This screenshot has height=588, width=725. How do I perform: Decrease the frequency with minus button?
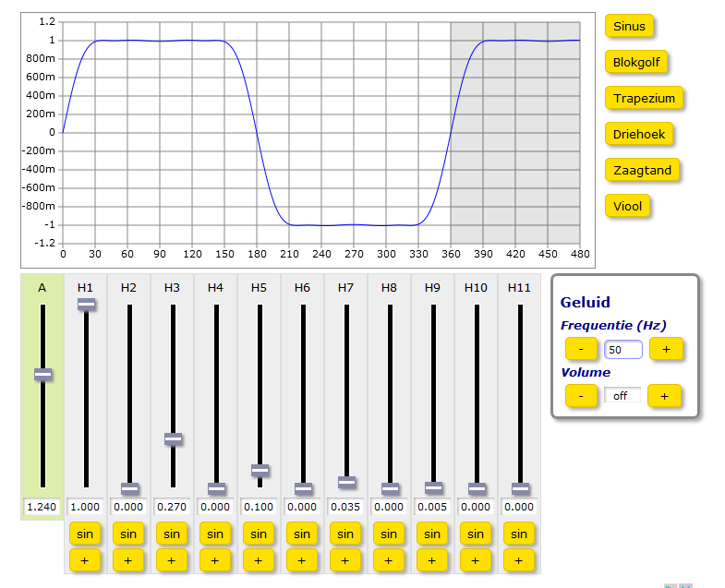[581, 349]
